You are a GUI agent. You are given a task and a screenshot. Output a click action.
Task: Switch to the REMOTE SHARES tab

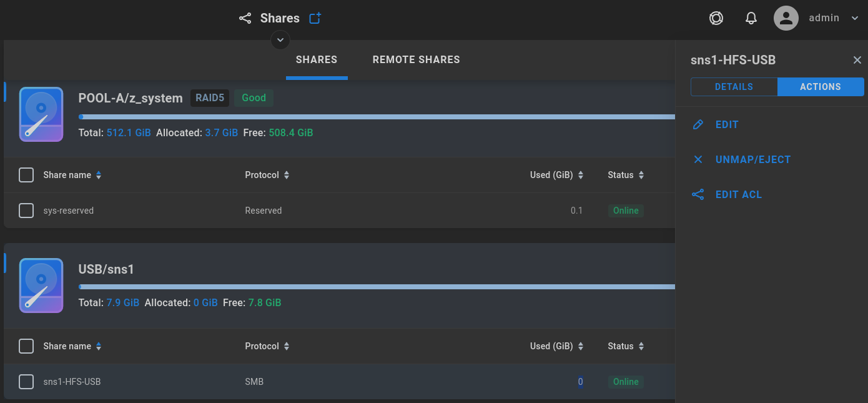coord(417,60)
